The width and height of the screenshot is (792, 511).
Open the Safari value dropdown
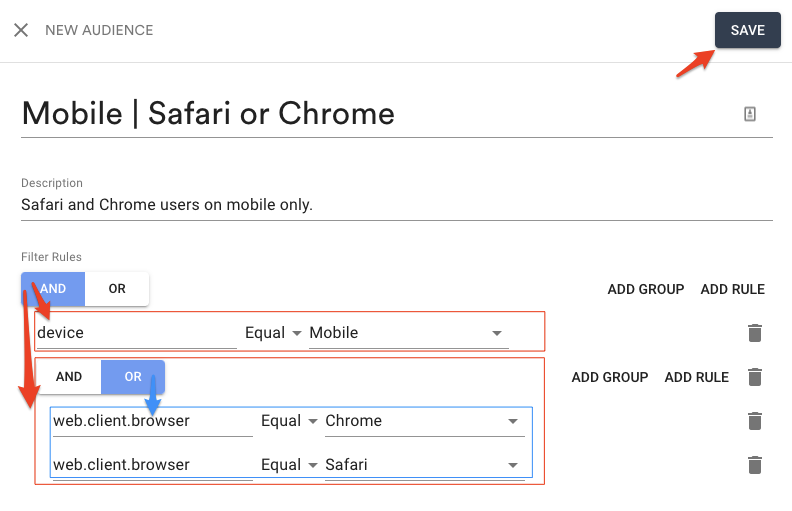(425, 465)
